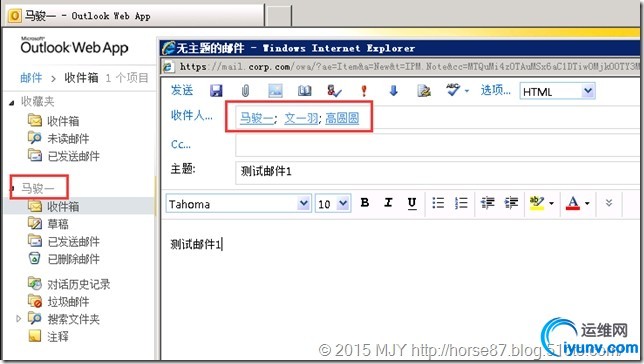
Task: Attach a file using the paperclip icon
Action: (245, 91)
